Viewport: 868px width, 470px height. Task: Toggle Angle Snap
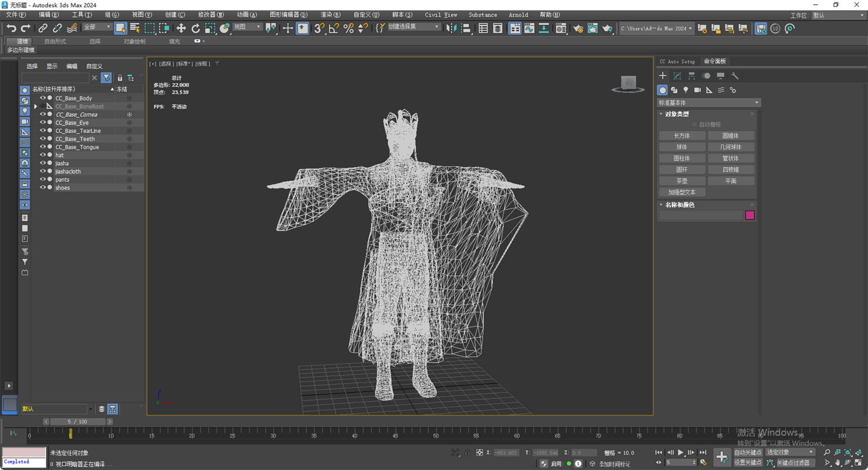[334, 28]
